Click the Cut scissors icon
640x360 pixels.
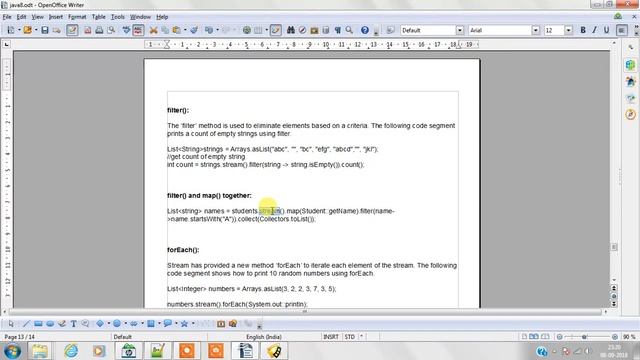(x=153, y=30)
